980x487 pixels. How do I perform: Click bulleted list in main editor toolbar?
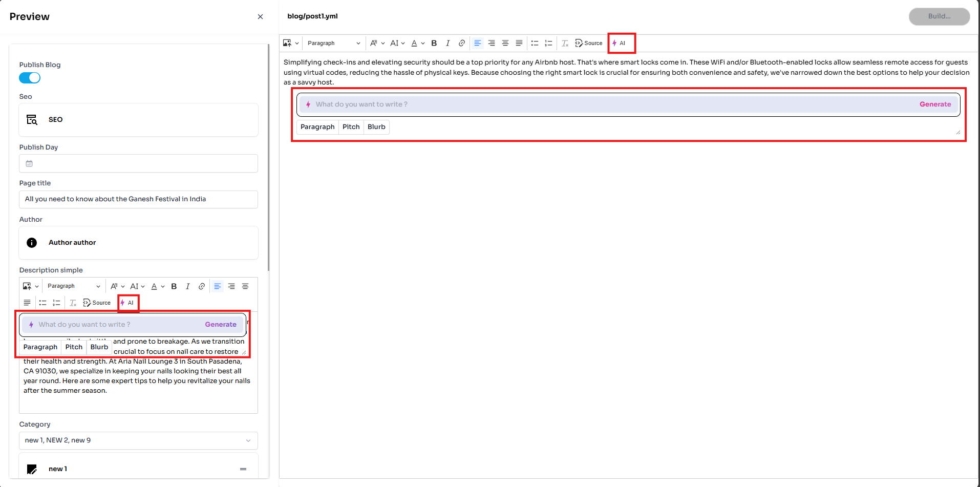click(535, 43)
